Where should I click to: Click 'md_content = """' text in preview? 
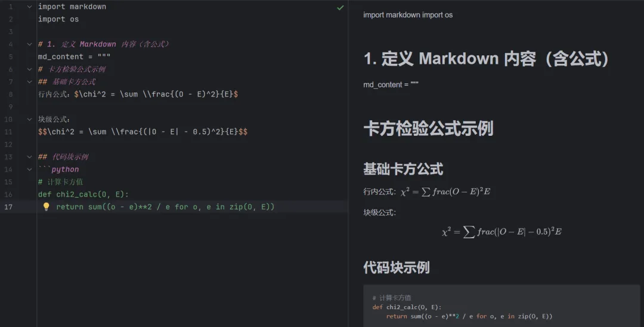click(x=391, y=85)
